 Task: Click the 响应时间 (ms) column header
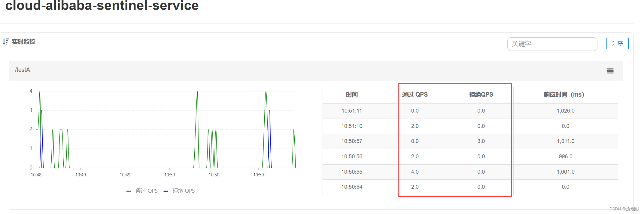coord(566,95)
